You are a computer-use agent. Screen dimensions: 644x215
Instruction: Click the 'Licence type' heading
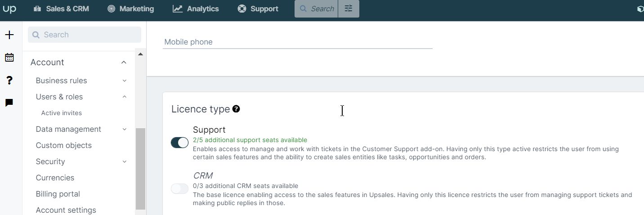[201, 109]
